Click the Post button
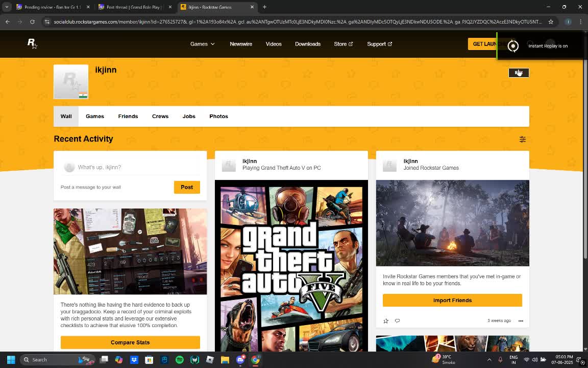 tap(187, 188)
